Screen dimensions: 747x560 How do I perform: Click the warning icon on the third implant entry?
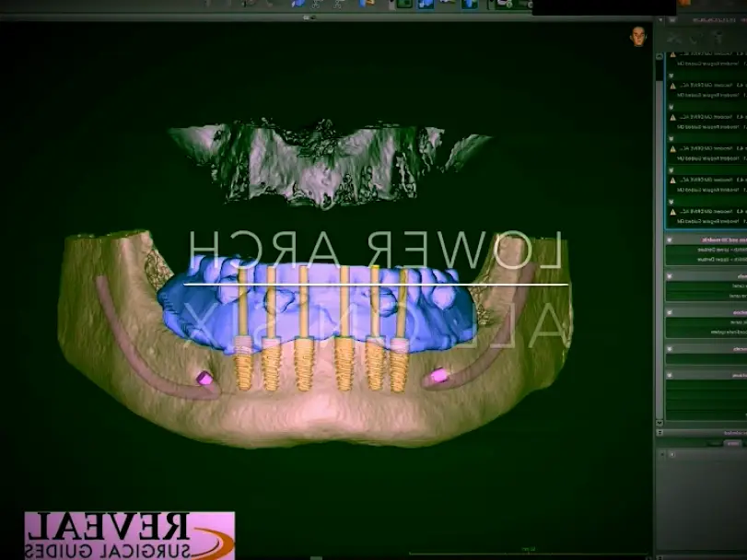pos(672,118)
